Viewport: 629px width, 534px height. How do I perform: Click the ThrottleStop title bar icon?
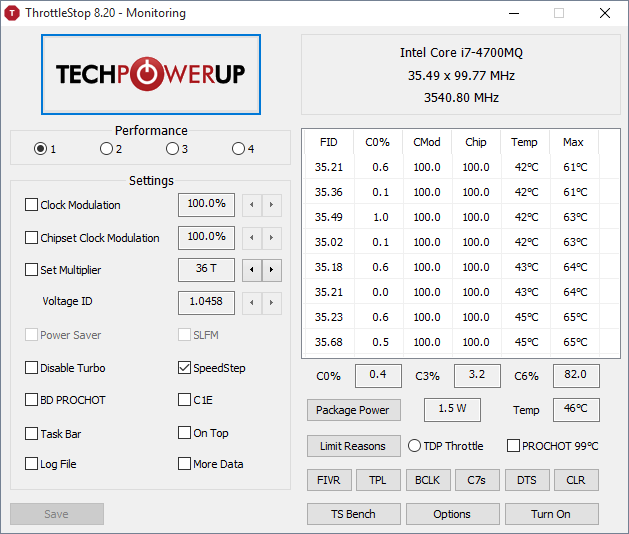pyautogui.click(x=12, y=13)
